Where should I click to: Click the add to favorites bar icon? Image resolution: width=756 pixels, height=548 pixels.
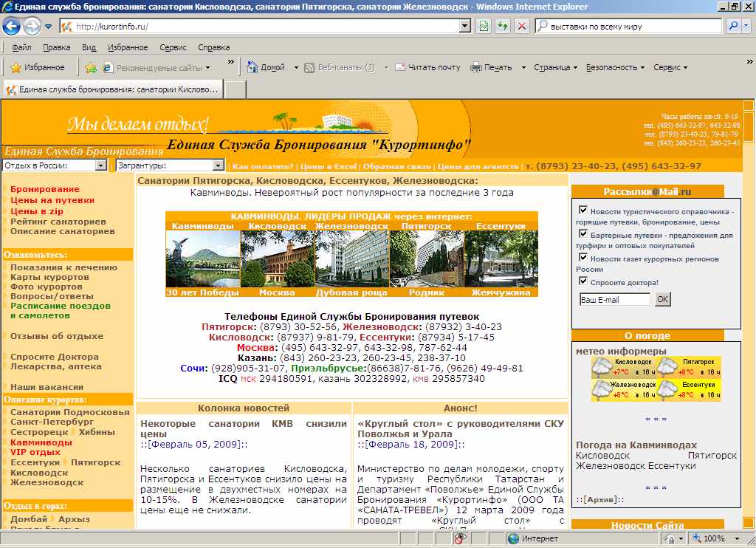[90, 67]
